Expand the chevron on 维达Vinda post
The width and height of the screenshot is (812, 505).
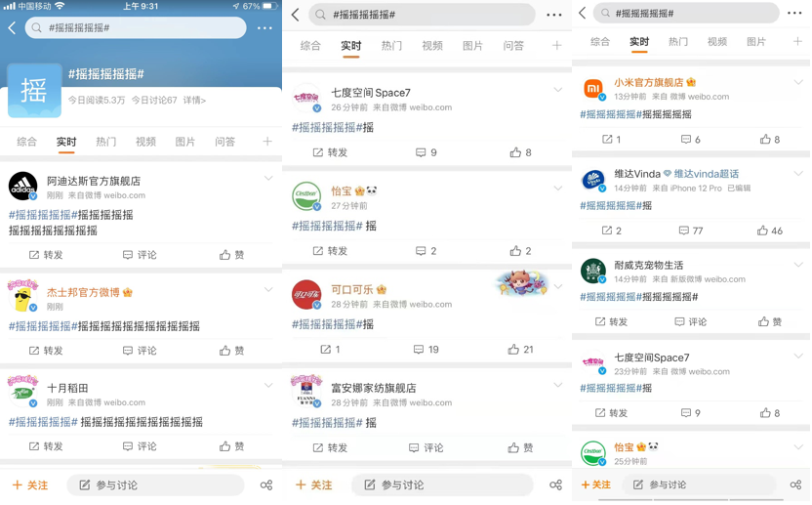[798, 173]
